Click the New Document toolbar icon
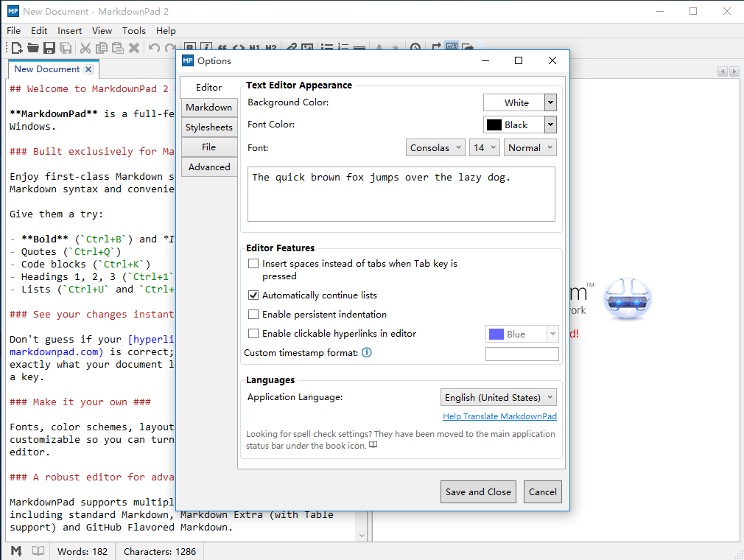The height and width of the screenshot is (560, 744). pos(16,48)
